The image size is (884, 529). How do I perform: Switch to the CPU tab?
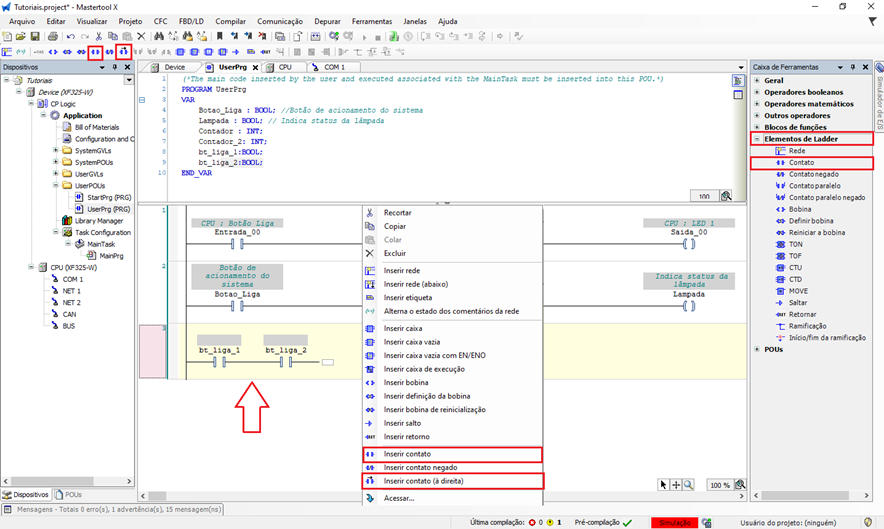[x=284, y=67]
